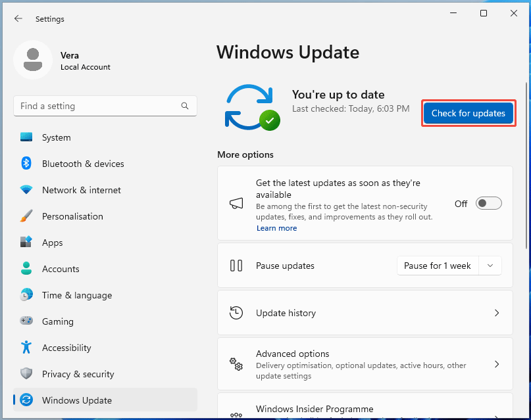The width and height of the screenshot is (531, 420).
Task: Click the back arrow in Settings
Action: [x=18, y=18]
